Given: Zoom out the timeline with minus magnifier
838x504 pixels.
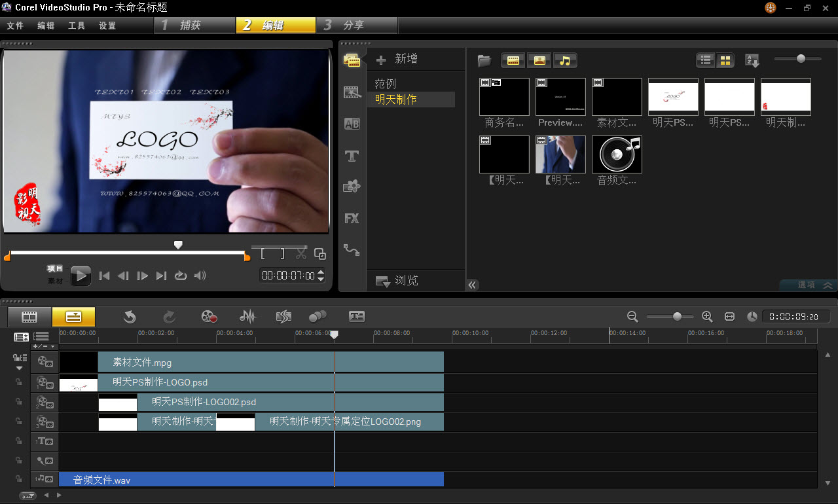Looking at the screenshot, I should click(632, 317).
